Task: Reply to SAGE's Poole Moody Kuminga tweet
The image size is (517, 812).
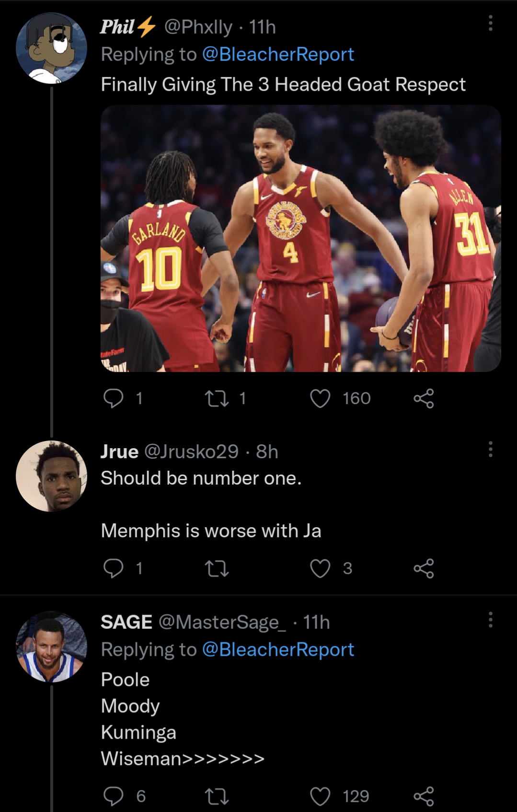Action: click(x=114, y=796)
